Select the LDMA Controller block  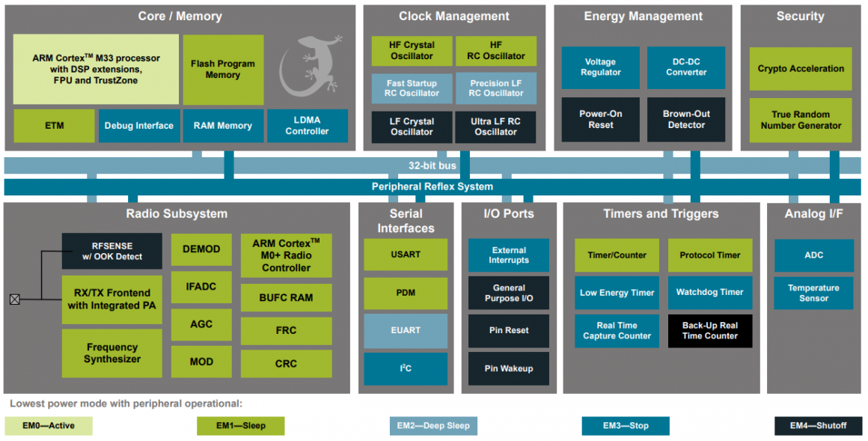tap(307, 126)
